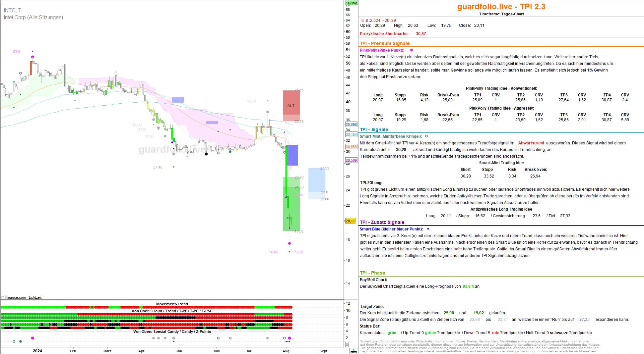Click the März label on the time axis
644x354 pixels.
click(x=107, y=351)
